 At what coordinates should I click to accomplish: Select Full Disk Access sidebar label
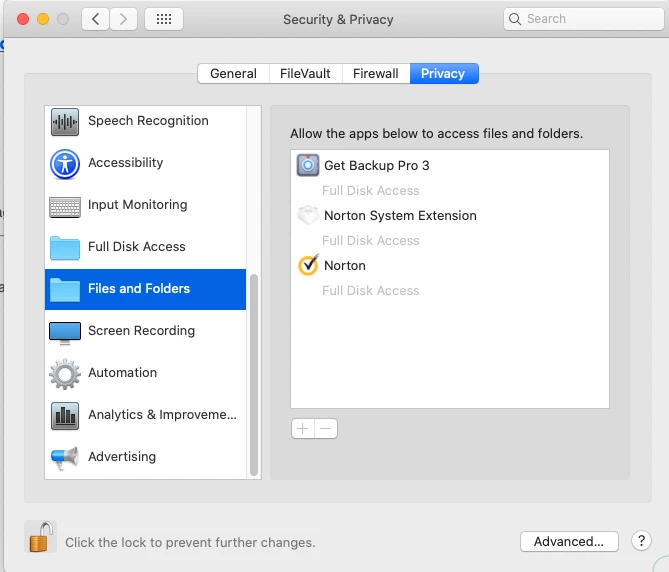(137, 247)
